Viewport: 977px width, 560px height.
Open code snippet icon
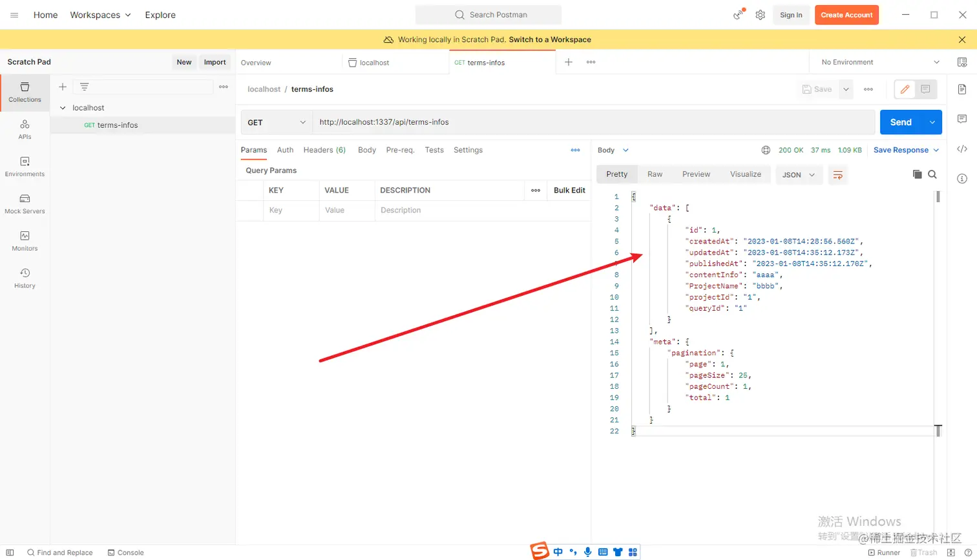pos(962,149)
